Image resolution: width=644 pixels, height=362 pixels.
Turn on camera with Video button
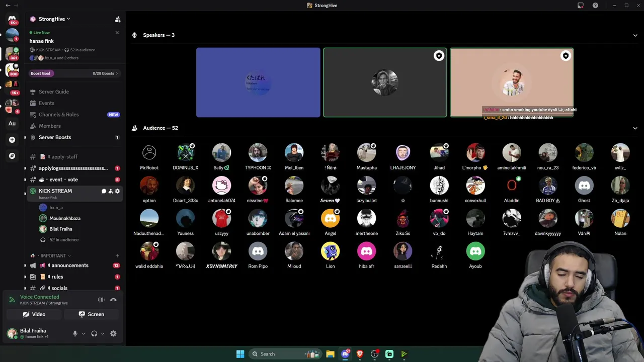pos(34,314)
